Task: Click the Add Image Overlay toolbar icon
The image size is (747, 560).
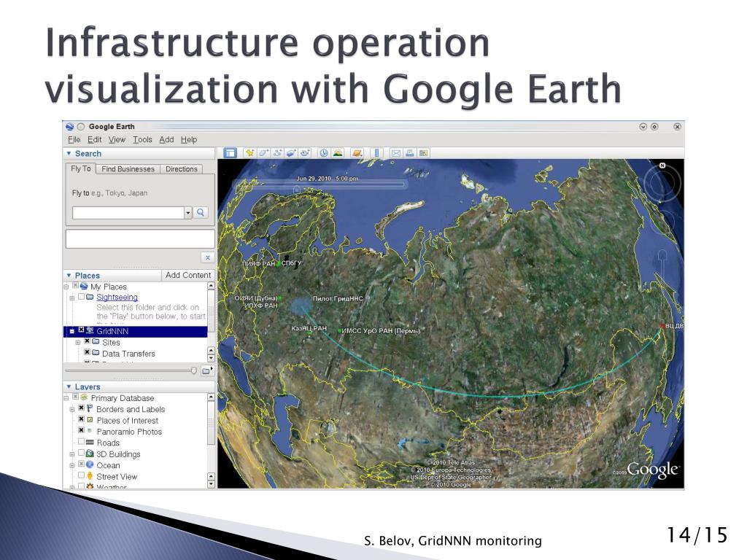Action: tap(291, 153)
